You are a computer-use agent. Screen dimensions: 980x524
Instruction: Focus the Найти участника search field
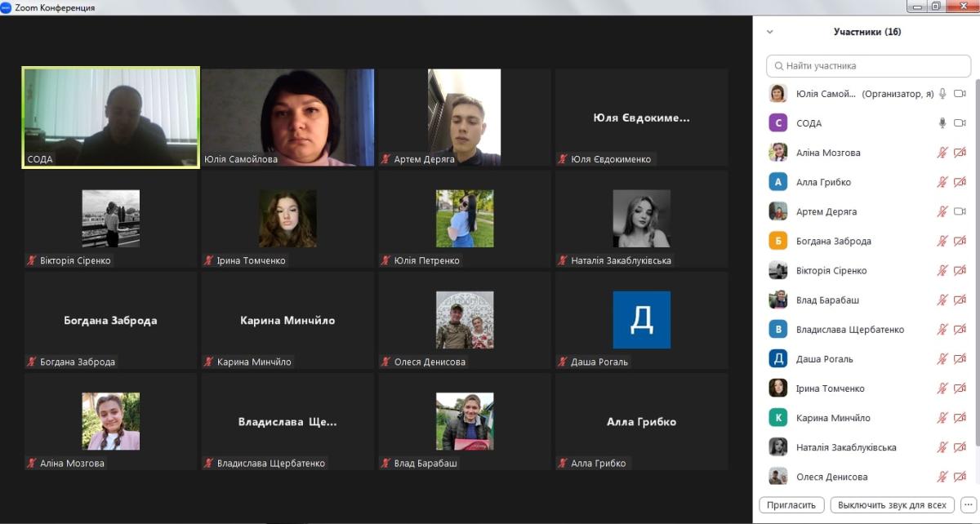click(x=867, y=65)
